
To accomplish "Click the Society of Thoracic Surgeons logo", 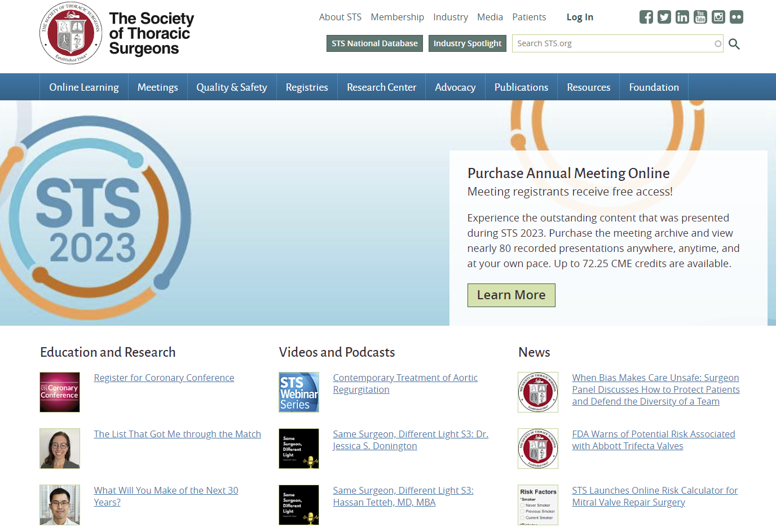I will (x=117, y=34).
